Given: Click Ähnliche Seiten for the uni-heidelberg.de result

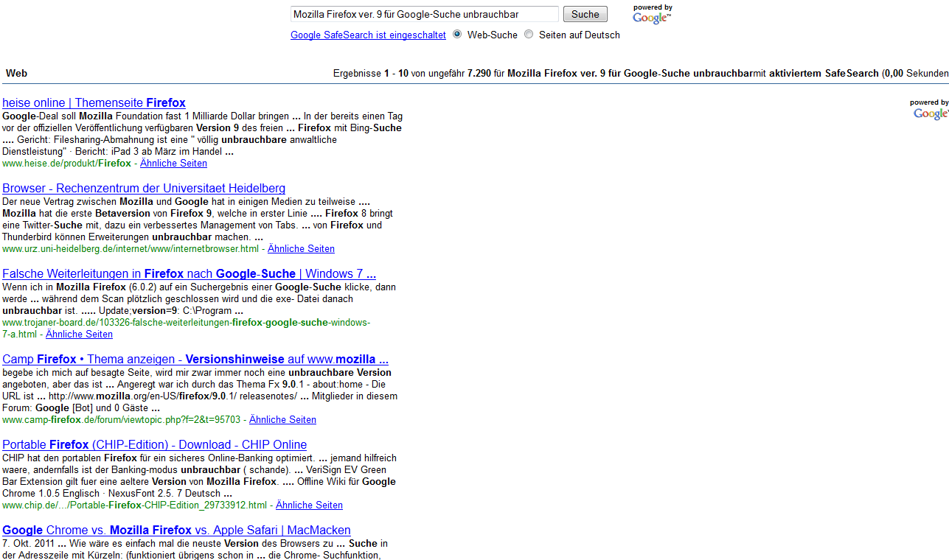Looking at the screenshot, I should pyautogui.click(x=301, y=248).
